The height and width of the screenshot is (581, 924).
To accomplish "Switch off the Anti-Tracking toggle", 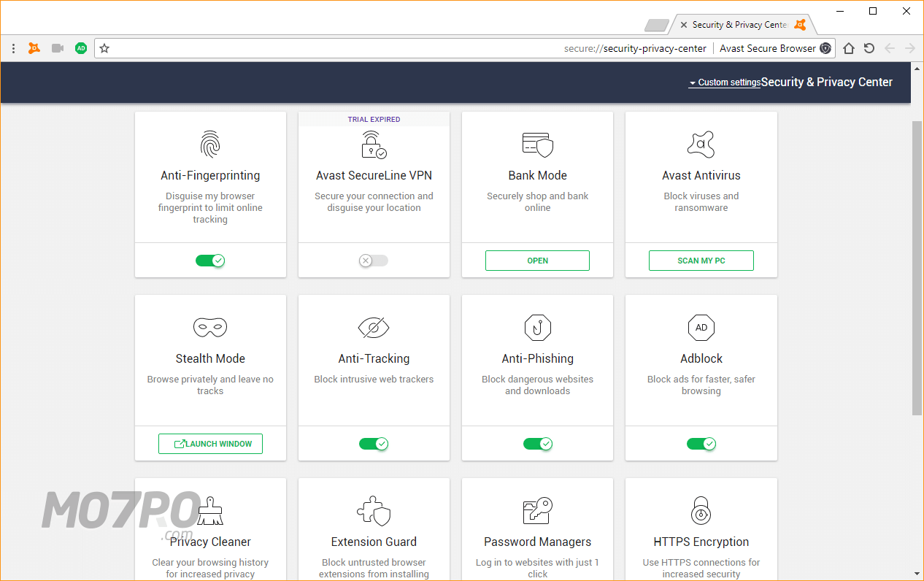I will (x=374, y=444).
